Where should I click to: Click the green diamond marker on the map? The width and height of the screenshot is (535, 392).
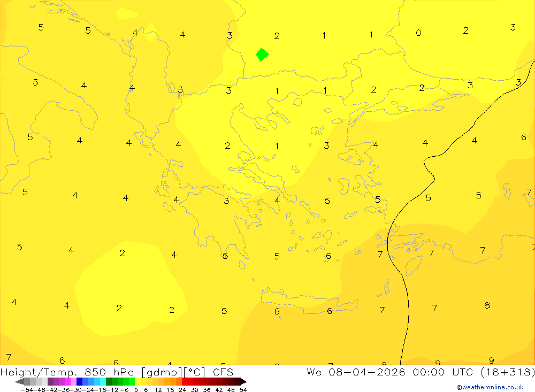click(x=262, y=55)
